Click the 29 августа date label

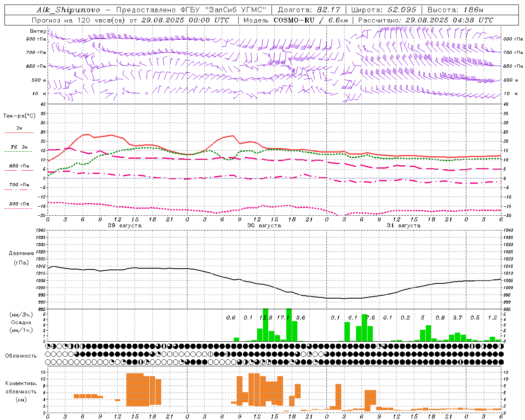[125, 226]
